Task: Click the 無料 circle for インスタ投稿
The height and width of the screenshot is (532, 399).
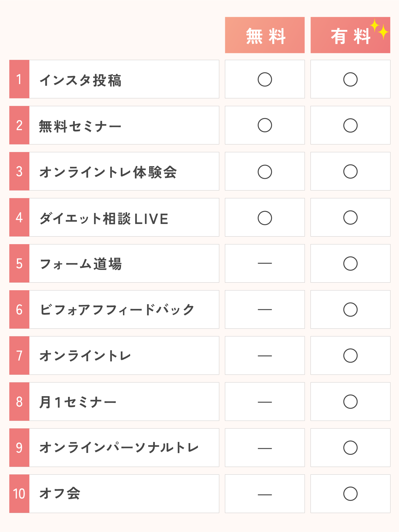Action: pyautogui.click(x=265, y=79)
